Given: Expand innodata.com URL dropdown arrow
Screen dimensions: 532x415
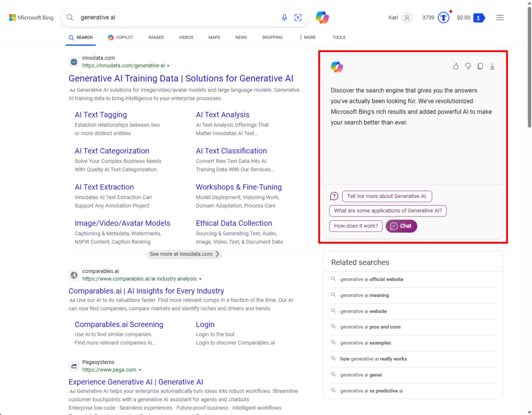Looking at the screenshot, I should coord(168,66).
